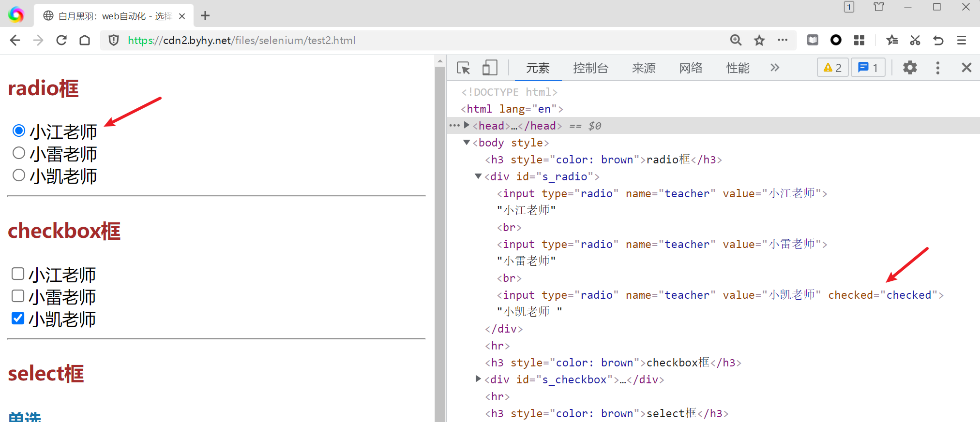980x422 pixels.
Task: Collapse the body element node
Action: click(467, 142)
